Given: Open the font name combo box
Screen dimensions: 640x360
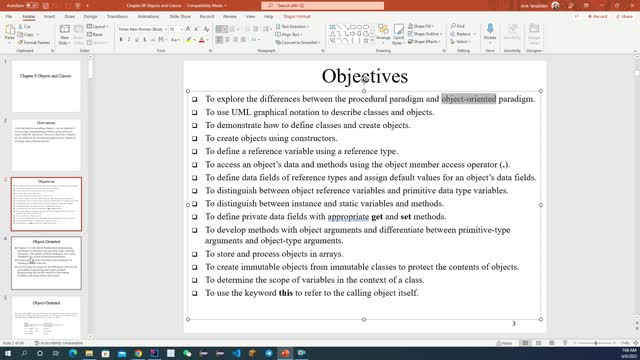Looking at the screenshot, I should tap(143, 29).
